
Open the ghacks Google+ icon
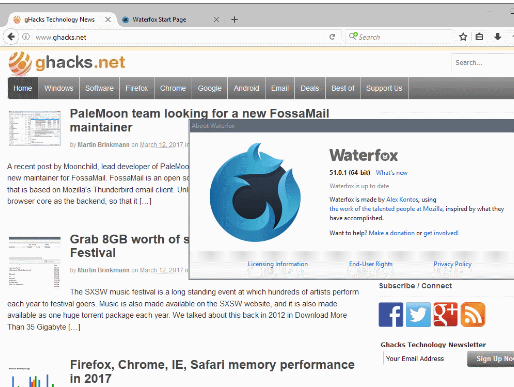point(445,315)
